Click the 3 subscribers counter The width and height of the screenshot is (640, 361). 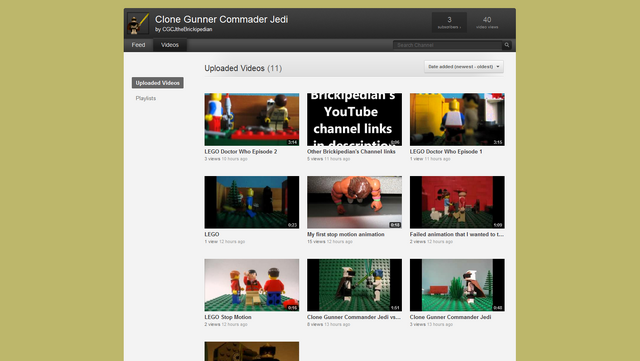click(x=449, y=22)
